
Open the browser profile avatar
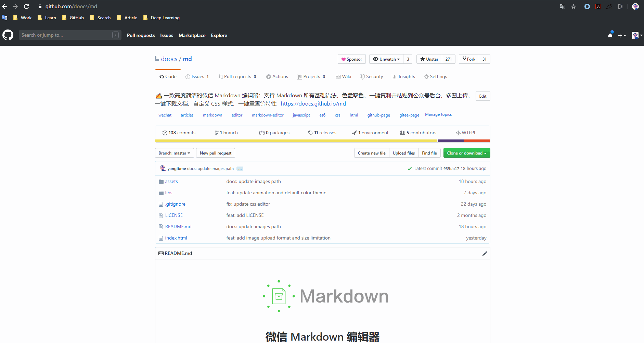(x=635, y=7)
